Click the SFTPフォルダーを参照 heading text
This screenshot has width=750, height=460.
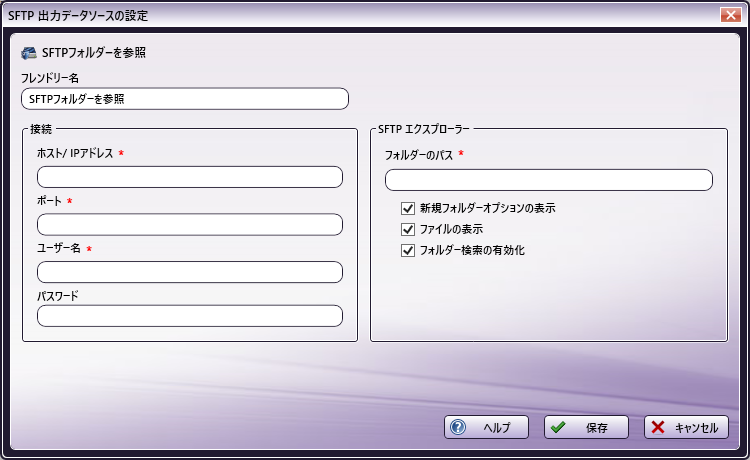pyautogui.click(x=94, y=53)
